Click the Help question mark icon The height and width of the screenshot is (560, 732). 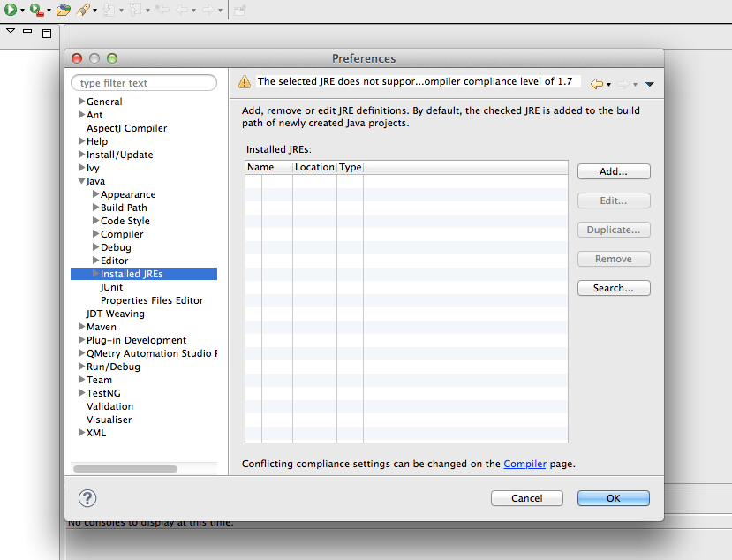pos(87,498)
